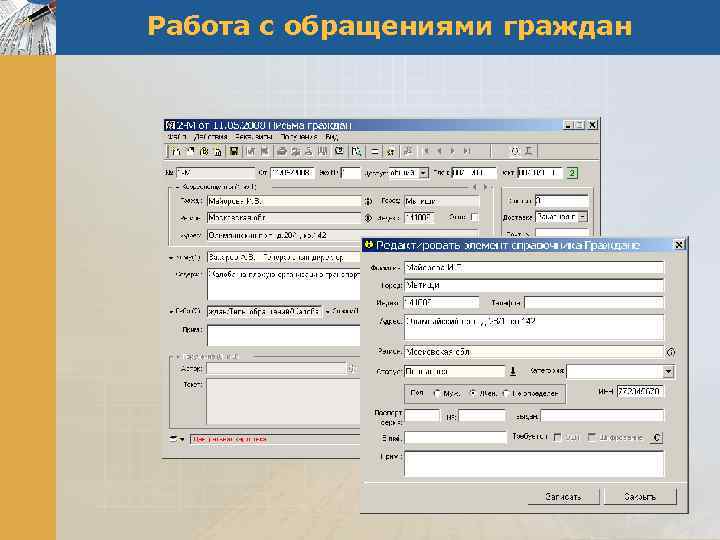
Task: Open the Поручения menu
Action: tap(298, 137)
